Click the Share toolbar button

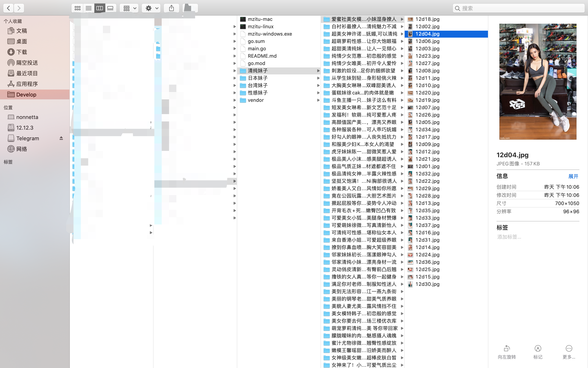tap(171, 8)
